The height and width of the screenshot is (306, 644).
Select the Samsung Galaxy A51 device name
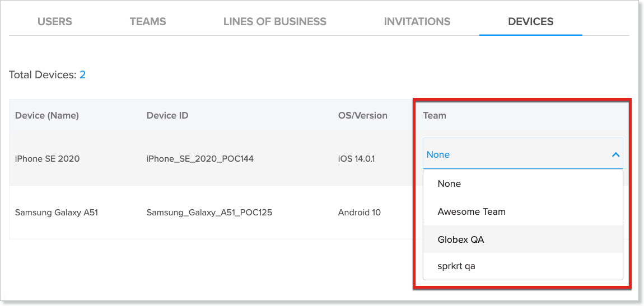click(x=57, y=213)
